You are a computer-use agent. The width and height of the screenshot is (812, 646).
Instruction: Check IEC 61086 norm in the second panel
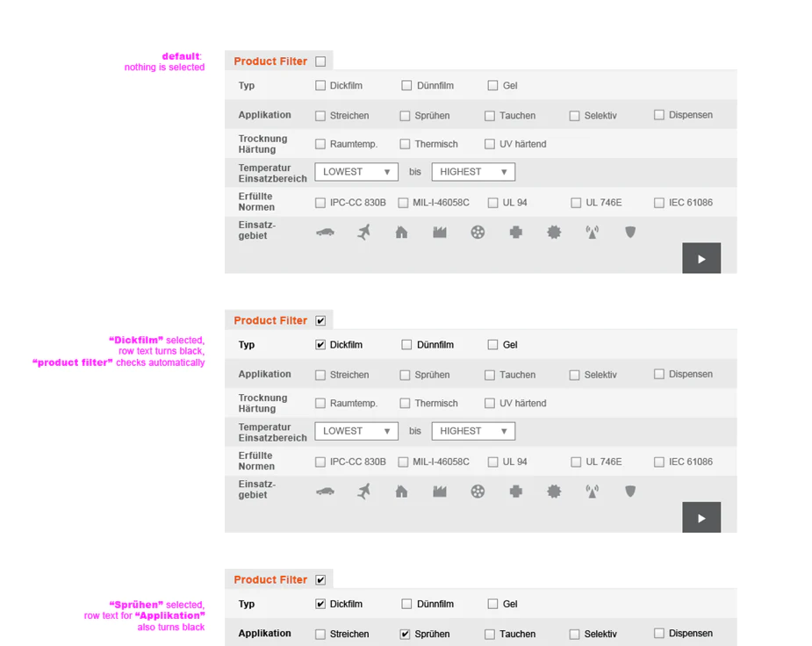click(x=658, y=462)
